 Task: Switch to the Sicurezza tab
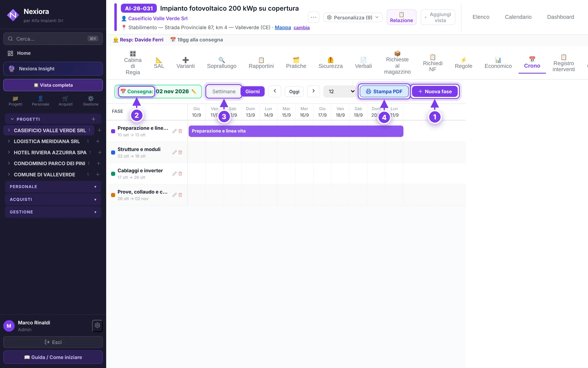pos(330,63)
